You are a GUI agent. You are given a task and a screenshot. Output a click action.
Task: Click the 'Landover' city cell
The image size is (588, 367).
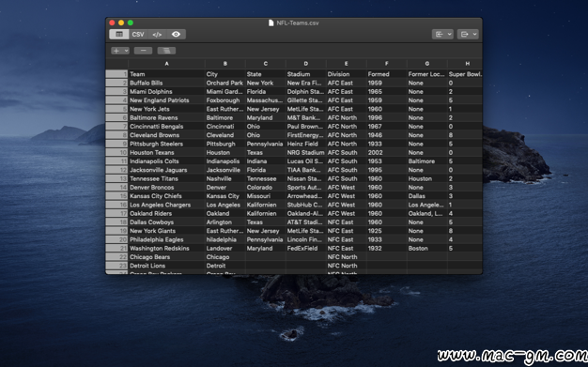225,248
